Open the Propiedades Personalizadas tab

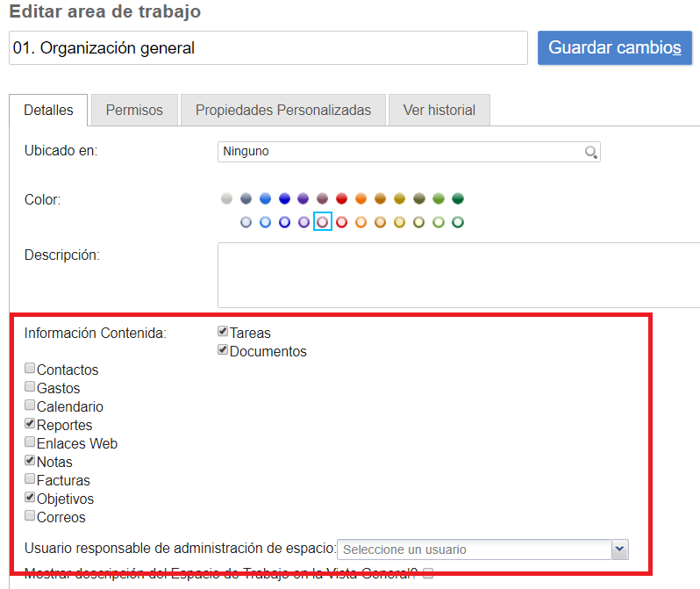click(282, 111)
